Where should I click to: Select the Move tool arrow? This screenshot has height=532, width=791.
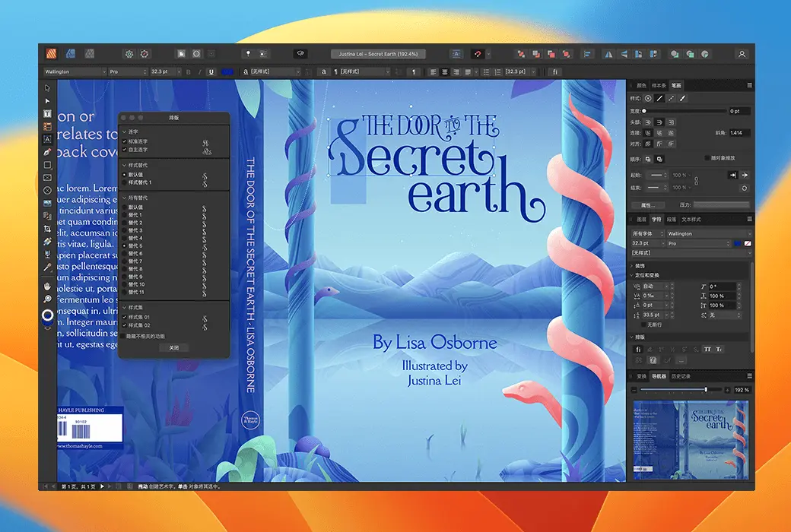click(47, 88)
